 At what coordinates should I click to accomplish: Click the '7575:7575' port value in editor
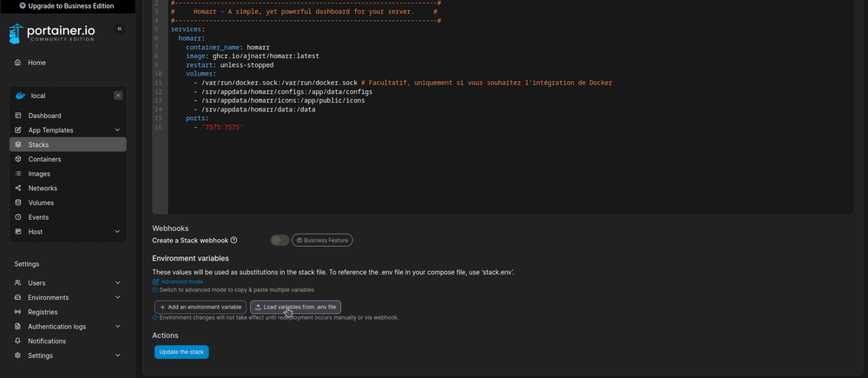pos(222,127)
